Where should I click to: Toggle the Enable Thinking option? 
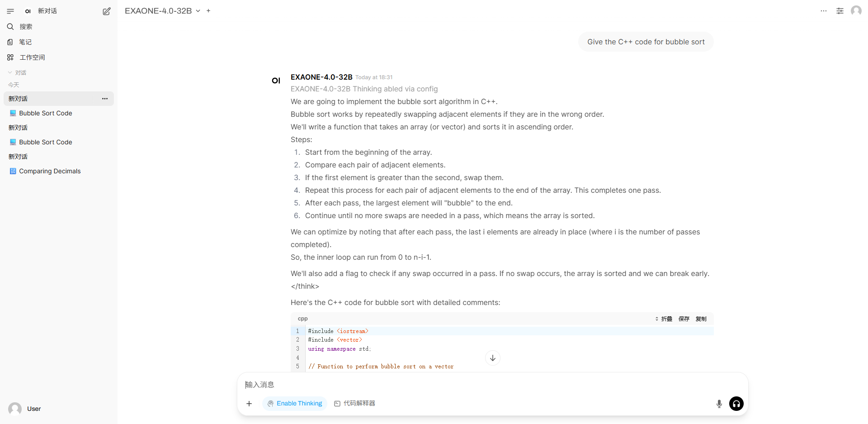(295, 403)
